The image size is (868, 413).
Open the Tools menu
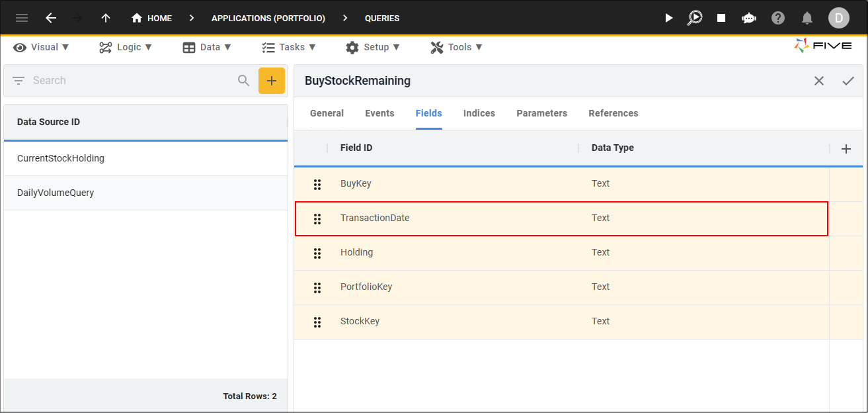[x=456, y=47]
